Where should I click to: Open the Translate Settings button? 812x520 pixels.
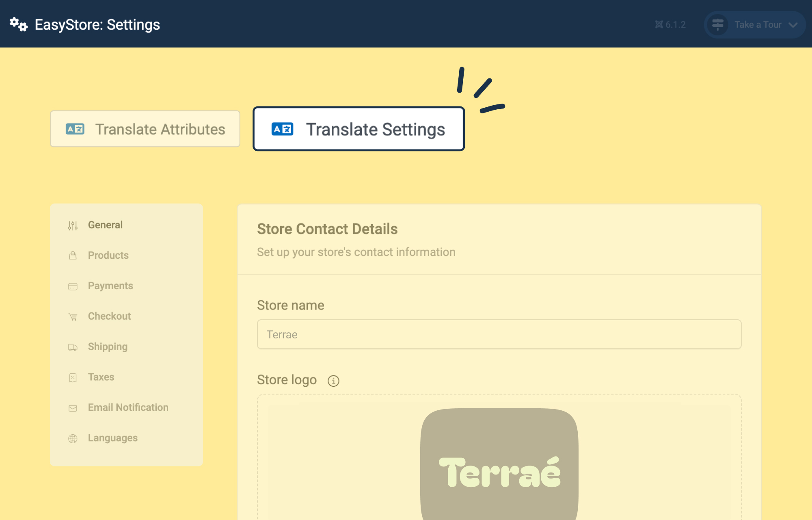click(x=359, y=129)
